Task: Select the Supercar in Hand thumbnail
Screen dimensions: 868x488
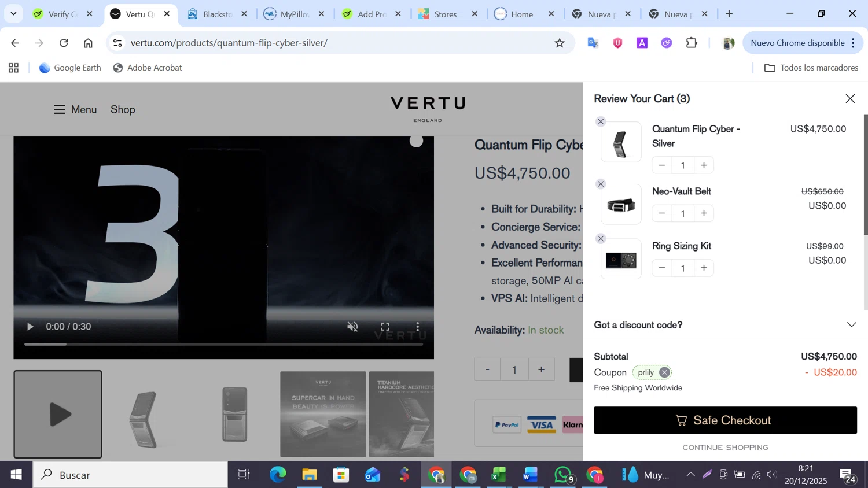Action: [x=323, y=414]
